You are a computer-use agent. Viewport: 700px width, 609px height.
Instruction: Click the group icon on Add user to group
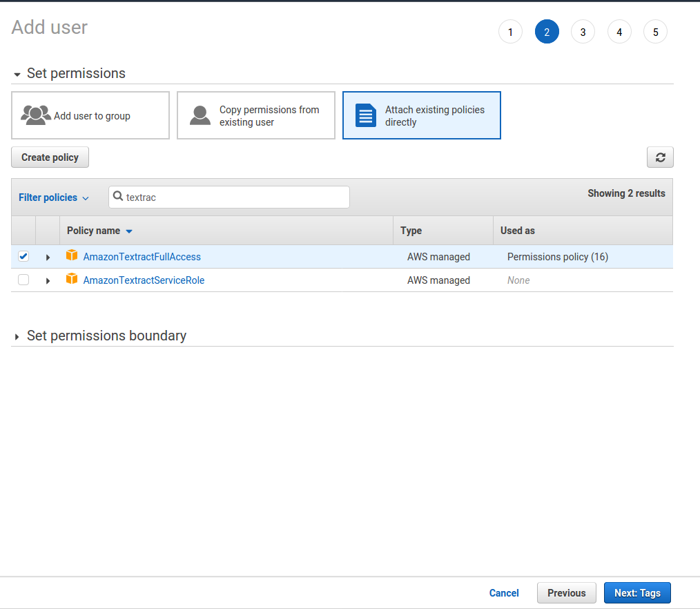coord(36,115)
